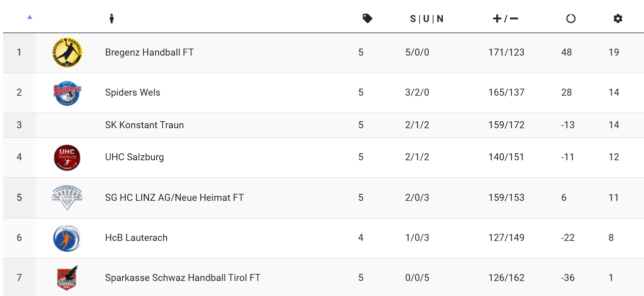Click the gear icon points header
Viewport: 644px width, 296px height.
tap(618, 19)
